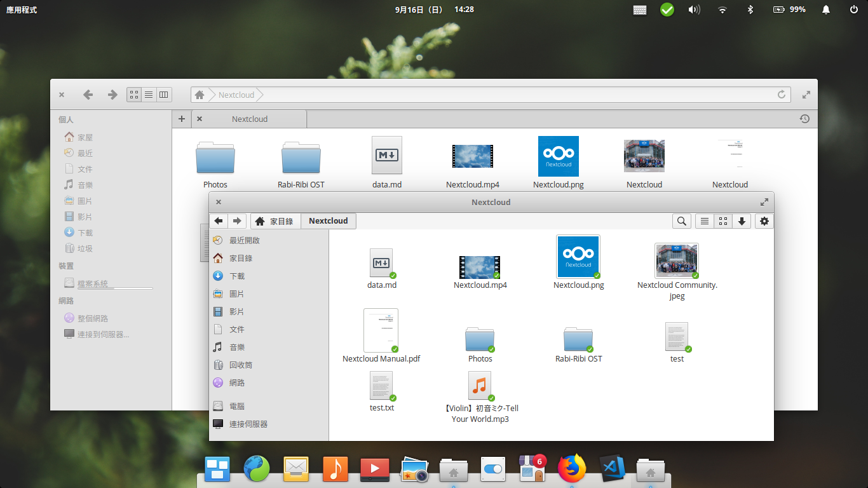Click the history icon right of the tab bar
Viewport: 868px width, 488px height.
804,119
